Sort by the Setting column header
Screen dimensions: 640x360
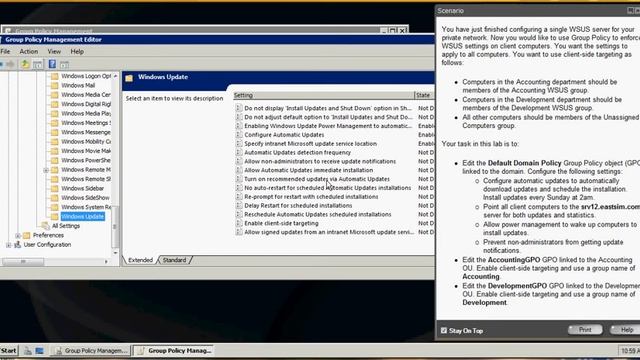pyautogui.click(x=323, y=95)
